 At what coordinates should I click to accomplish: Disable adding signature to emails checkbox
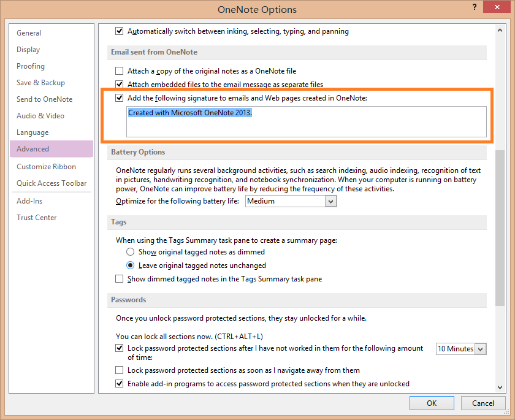point(119,98)
